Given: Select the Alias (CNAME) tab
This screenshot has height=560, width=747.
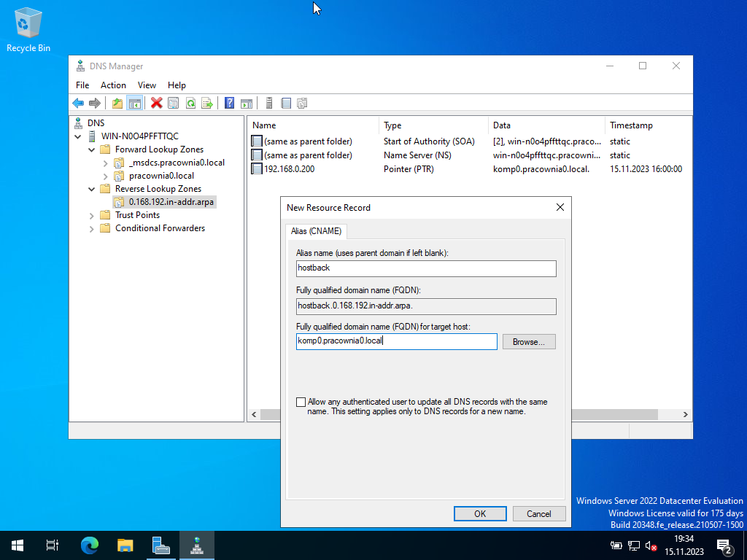Looking at the screenshot, I should (317, 231).
